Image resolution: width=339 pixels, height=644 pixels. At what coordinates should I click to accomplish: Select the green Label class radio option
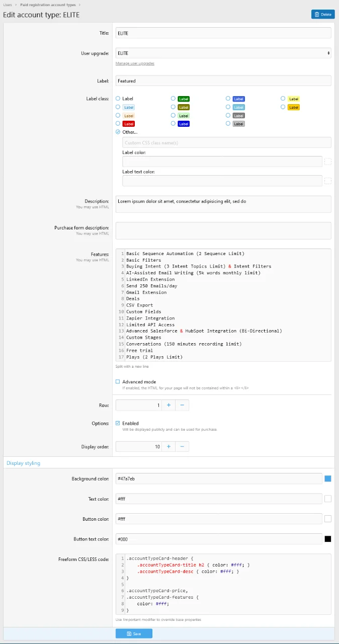173,99
